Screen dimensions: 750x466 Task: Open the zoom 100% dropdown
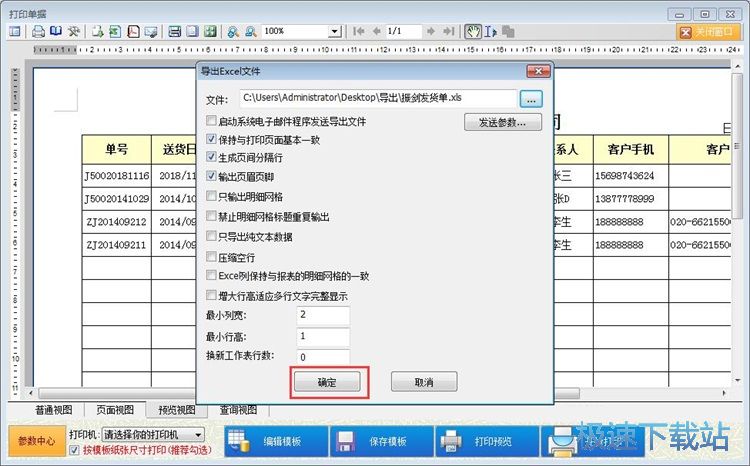point(334,32)
